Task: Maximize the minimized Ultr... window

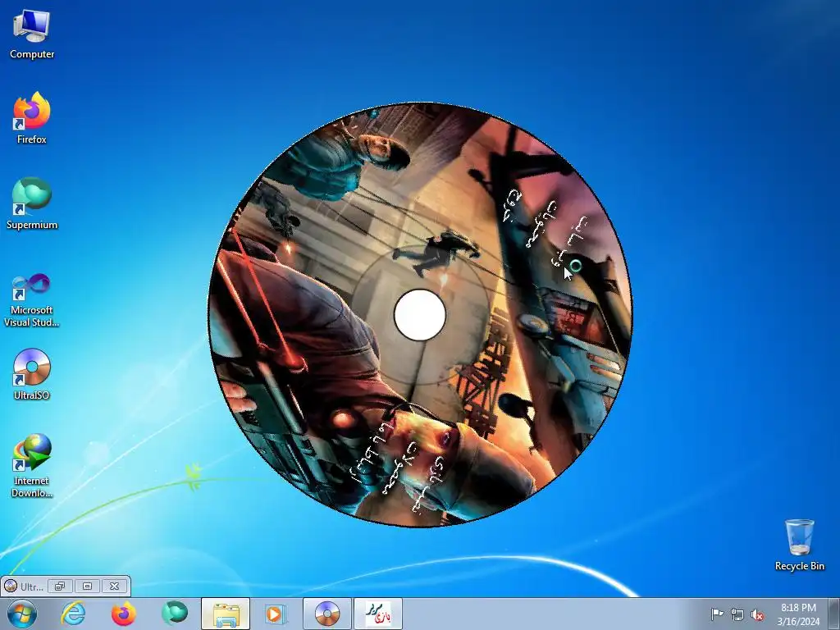Action: pos(87,586)
